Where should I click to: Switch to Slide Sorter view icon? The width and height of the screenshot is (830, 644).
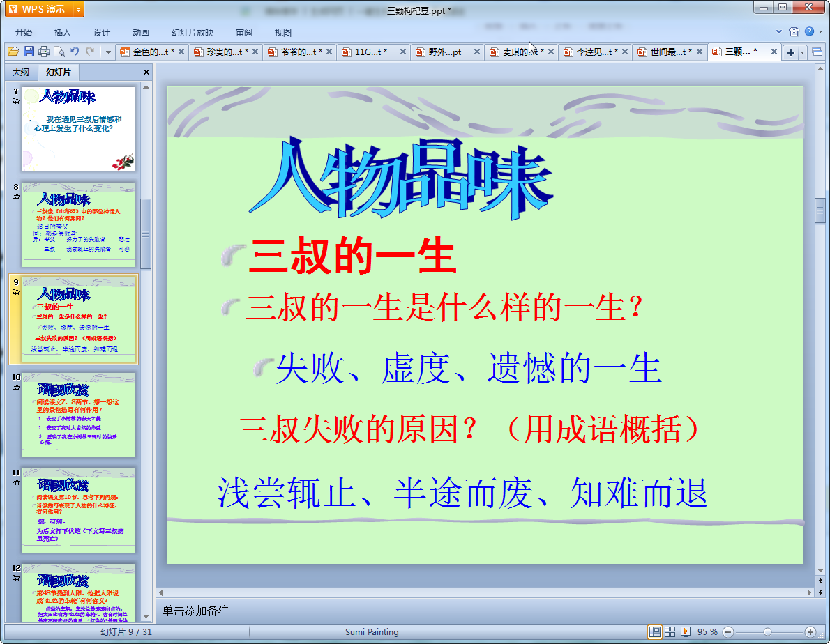[x=670, y=632]
